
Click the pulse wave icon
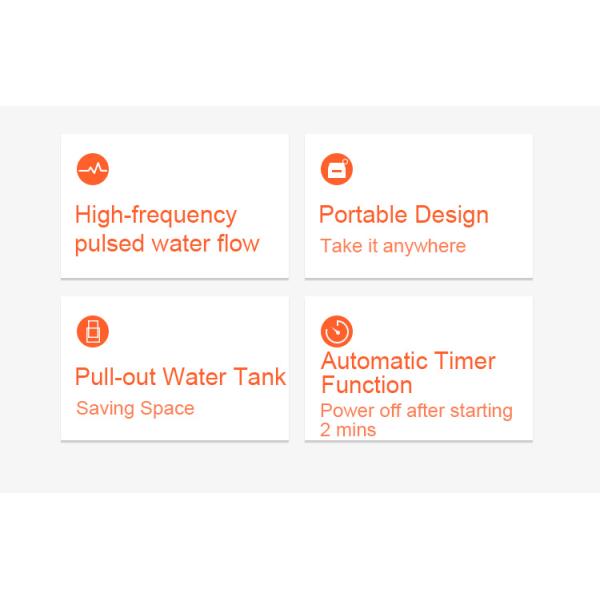pos(92,169)
